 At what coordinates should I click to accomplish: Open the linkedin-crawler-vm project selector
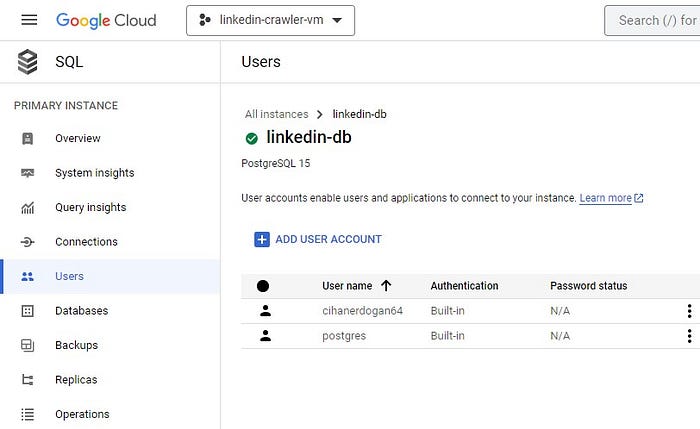271,21
